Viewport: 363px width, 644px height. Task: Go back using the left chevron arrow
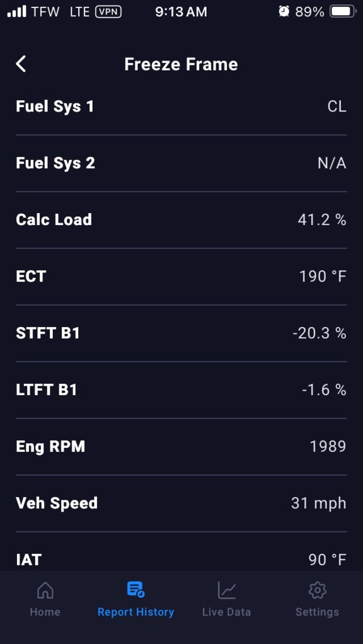pyautogui.click(x=21, y=64)
